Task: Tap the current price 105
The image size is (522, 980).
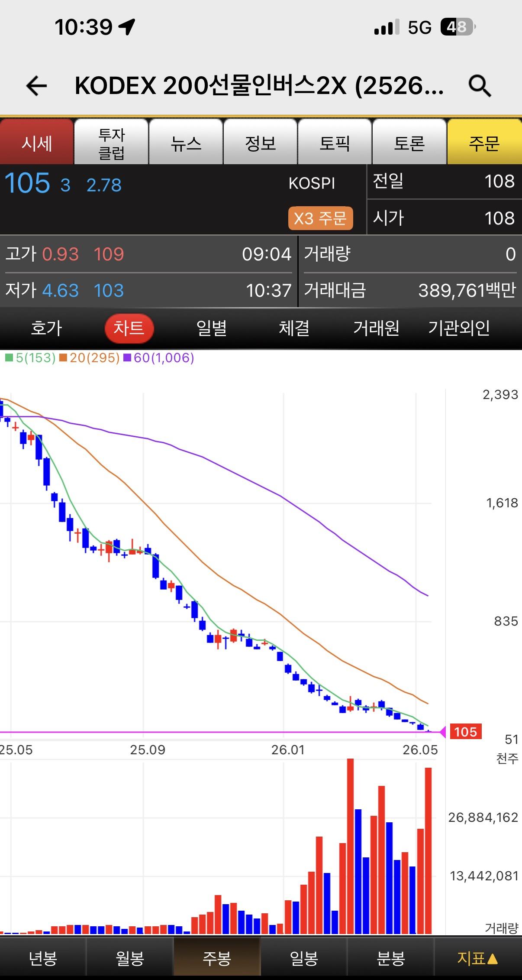Action: point(27,183)
